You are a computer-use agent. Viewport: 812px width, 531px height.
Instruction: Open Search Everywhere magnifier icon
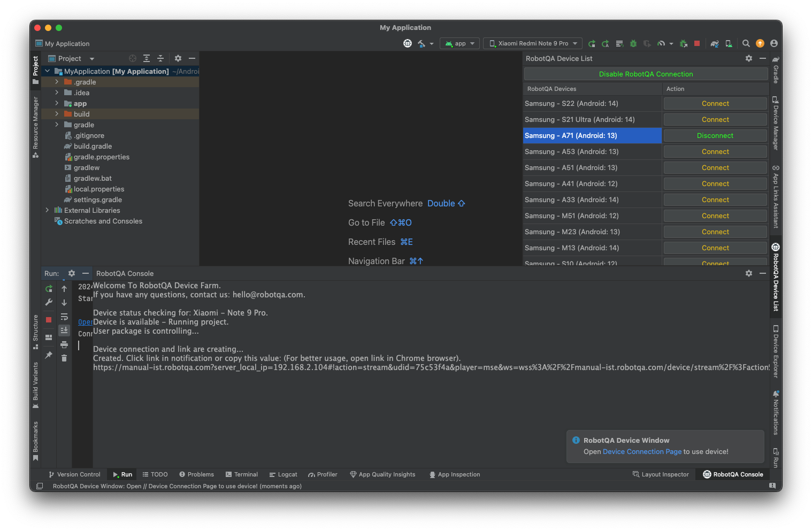tap(746, 44)
